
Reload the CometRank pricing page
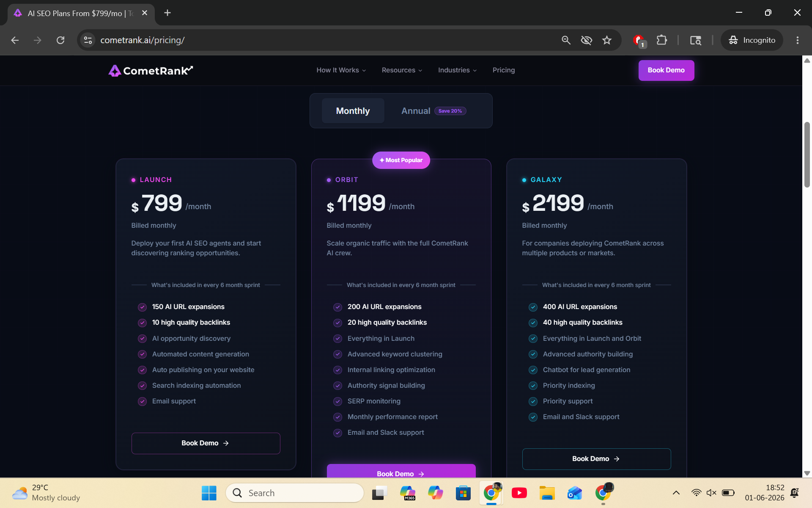point(60,40)
